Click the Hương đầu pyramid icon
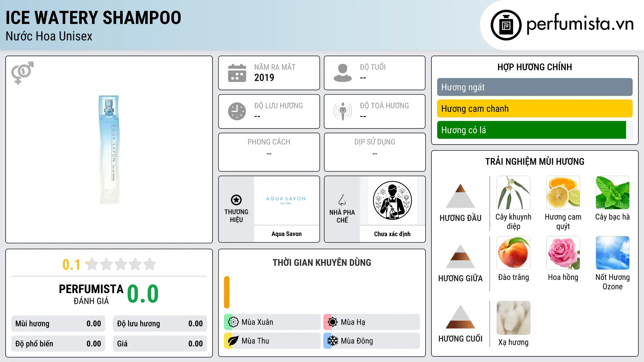This screenshot has width=644, height=362. 460,196
